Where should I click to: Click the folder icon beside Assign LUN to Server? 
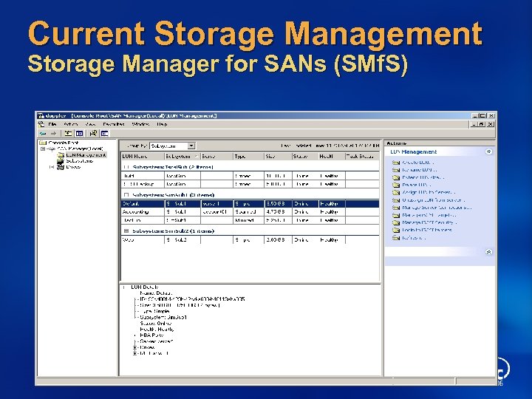[x=396, y=192]
